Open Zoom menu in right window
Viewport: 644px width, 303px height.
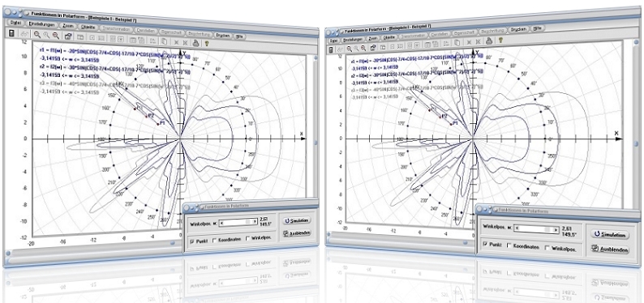point(373,39)
